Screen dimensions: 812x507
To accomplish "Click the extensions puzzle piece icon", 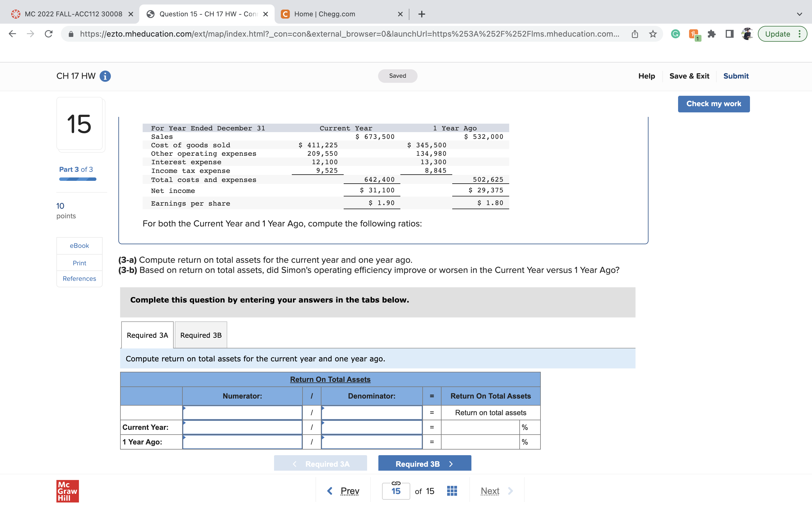I will click(x=712, y=34).
